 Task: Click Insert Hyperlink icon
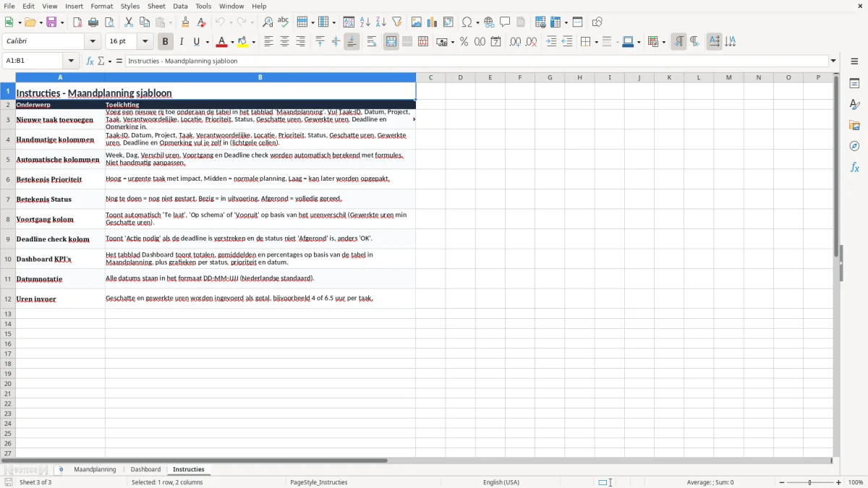pos(489,22)
